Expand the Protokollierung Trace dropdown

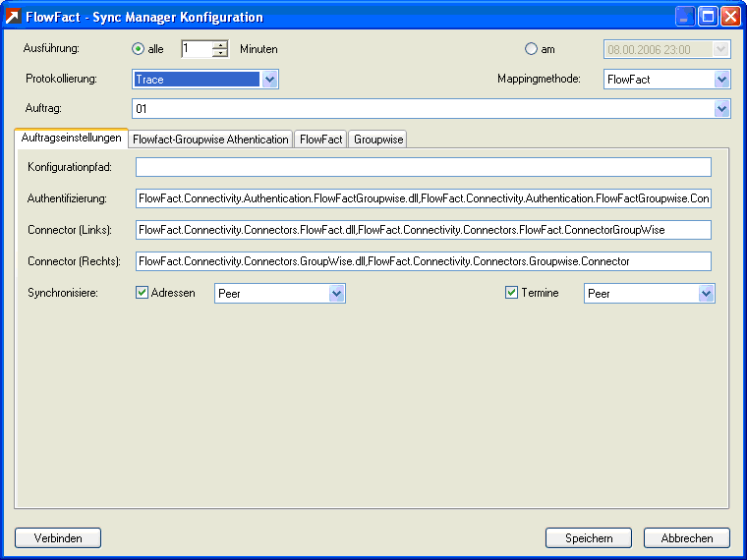[270, 80]
